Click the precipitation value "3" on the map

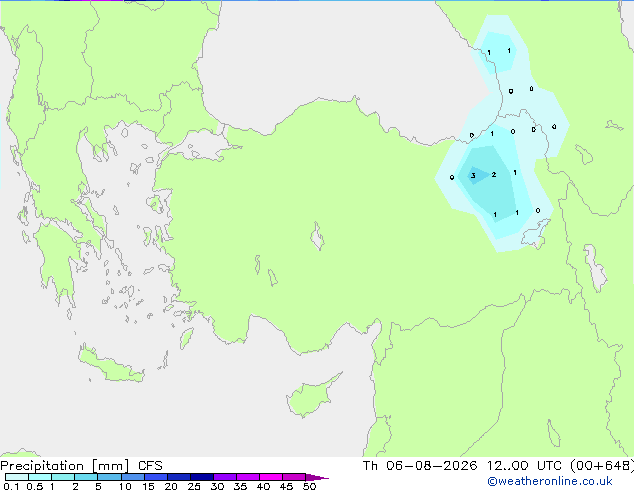pyautogui.click(x=473, y=175)
